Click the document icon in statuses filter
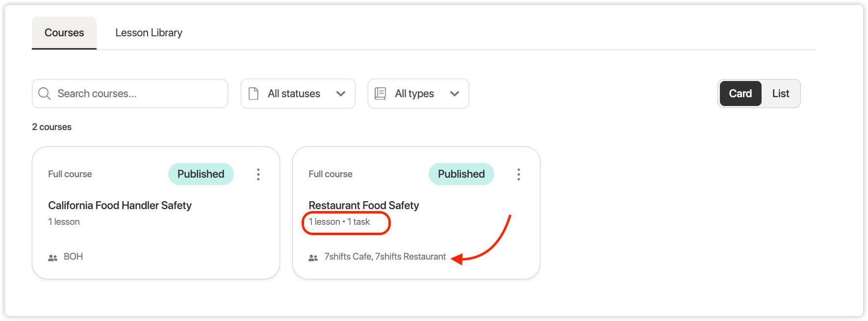868x321 pixels. [x=254, y=93]
